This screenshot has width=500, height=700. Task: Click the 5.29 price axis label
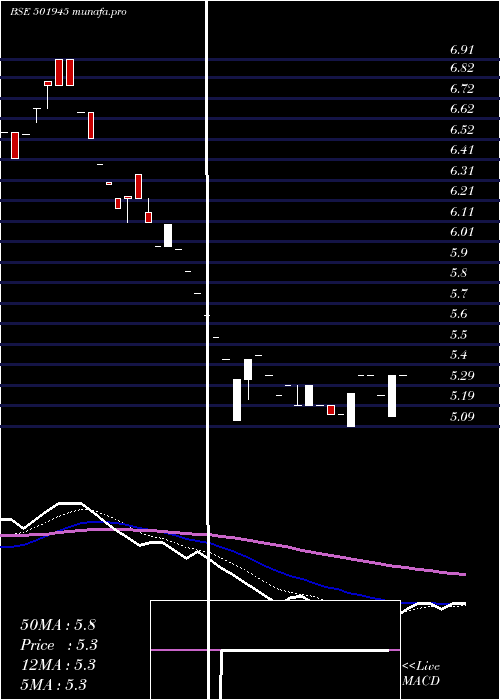click(x=462, y=375)
